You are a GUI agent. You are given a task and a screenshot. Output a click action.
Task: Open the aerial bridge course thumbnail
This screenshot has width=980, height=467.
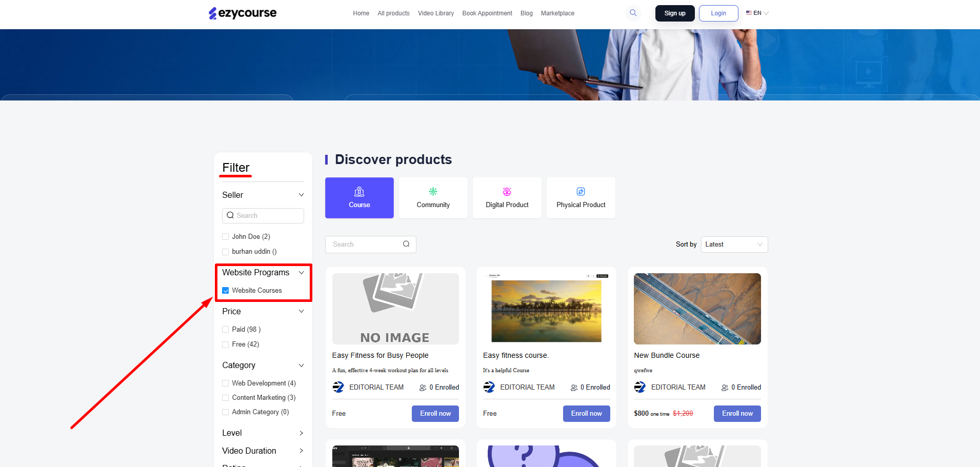tap(697, 309)
